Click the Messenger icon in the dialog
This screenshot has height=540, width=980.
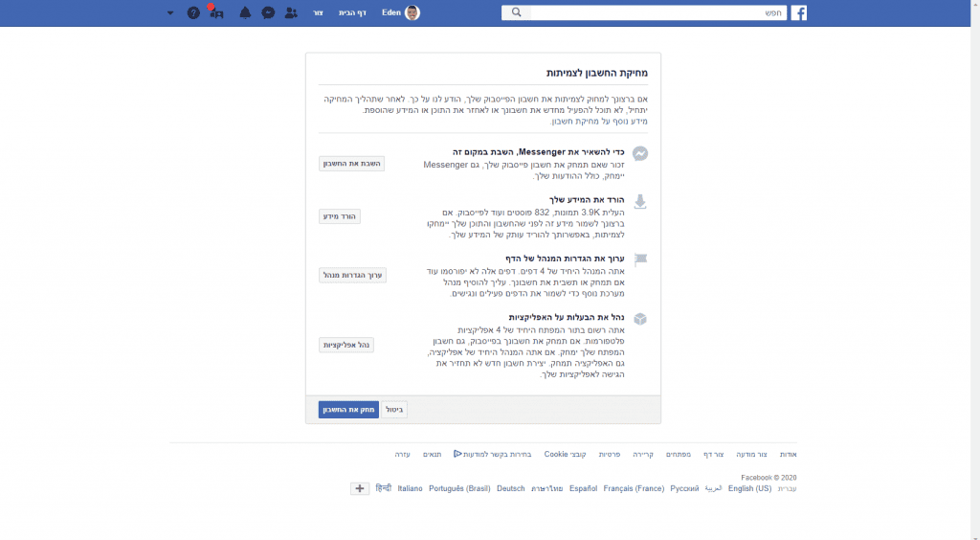tap(640, 154)
